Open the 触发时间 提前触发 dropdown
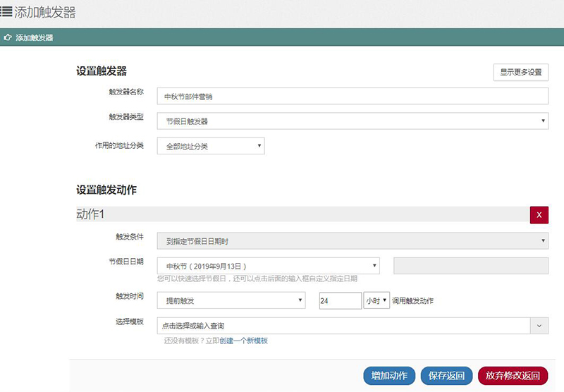The image size is (564, 392). click(231, 300)
